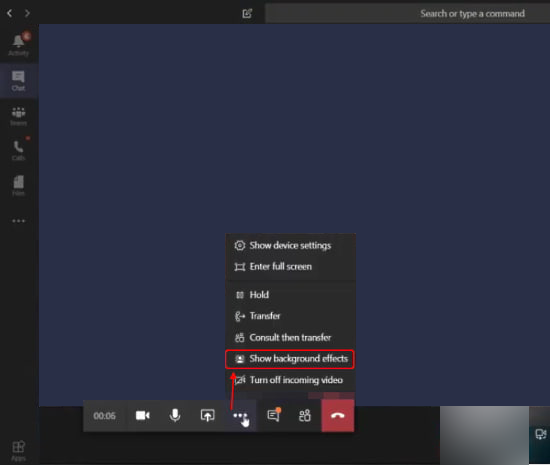Select Show background effects
The height and width of the screenshot is (465, 550).
290,359
